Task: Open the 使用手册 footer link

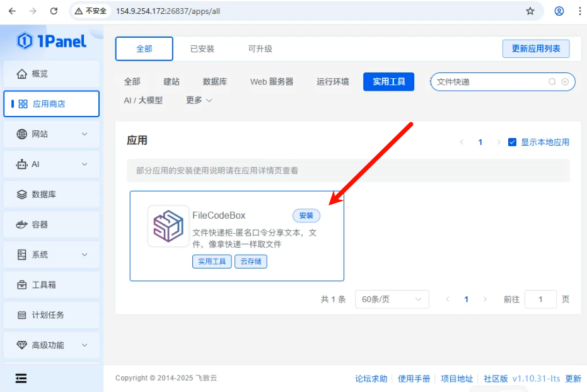Action: [414, 379]
